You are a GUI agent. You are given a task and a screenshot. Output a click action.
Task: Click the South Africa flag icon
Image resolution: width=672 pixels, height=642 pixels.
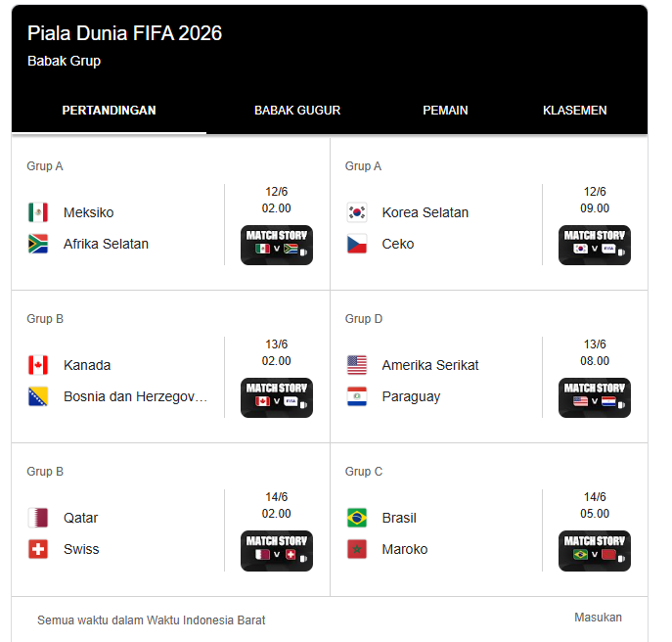[38, 244]
